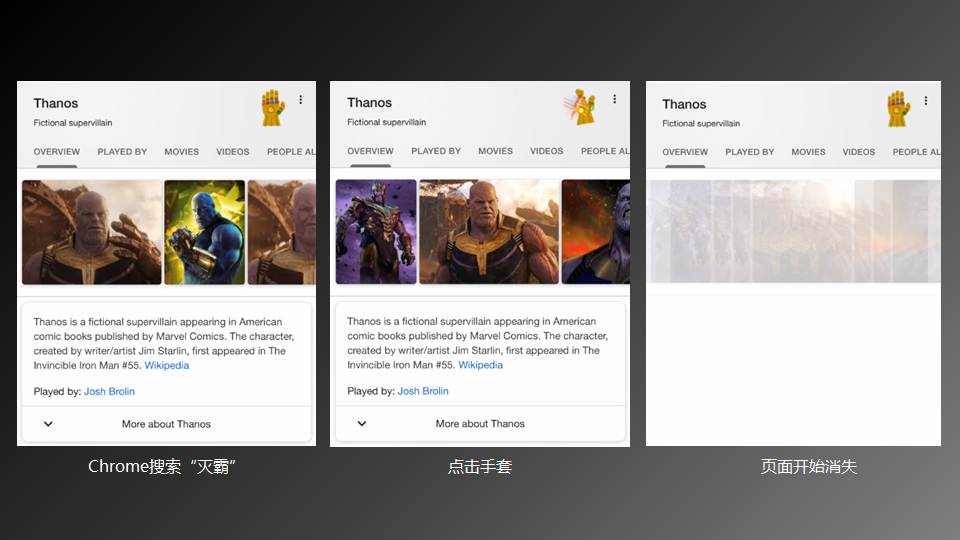Switch to PLAYED BY tab in the right panel
Image resolution: width=960 pixels, height=540 pixels.
(x=750, y=152)
